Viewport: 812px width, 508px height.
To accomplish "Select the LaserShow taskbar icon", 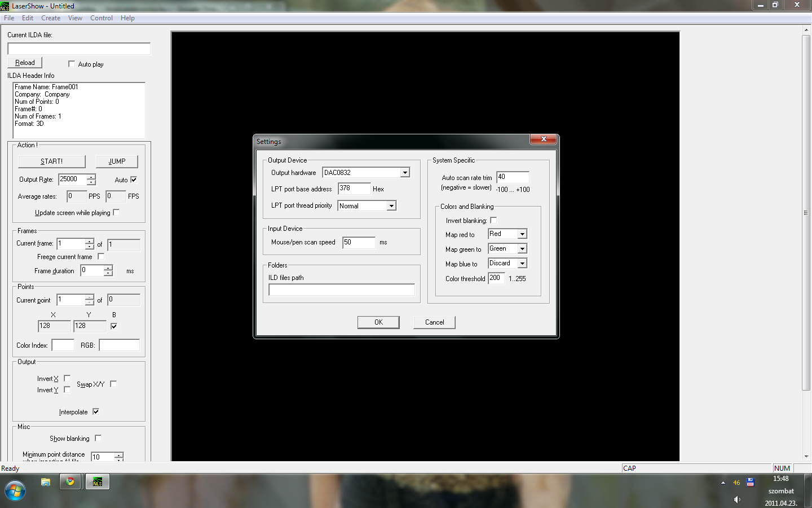I will coord(98,482).
